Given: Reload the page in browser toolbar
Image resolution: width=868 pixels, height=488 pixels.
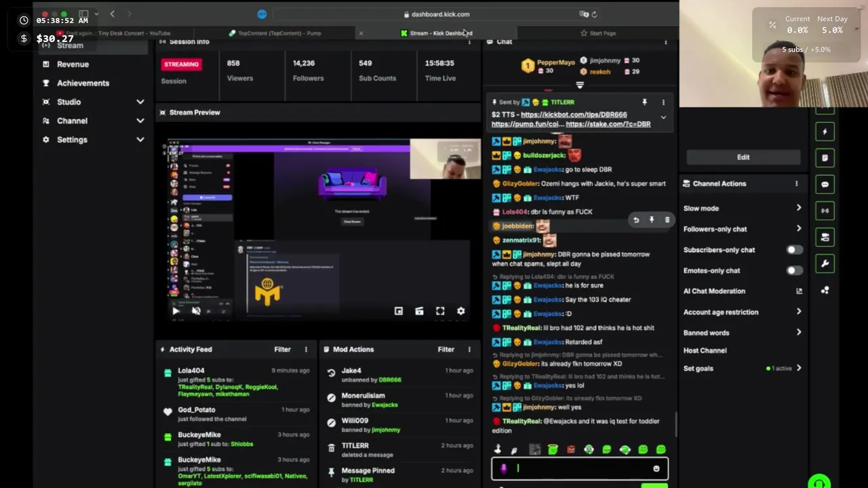Looking at the screenshot, I should (x=594, y=14).
